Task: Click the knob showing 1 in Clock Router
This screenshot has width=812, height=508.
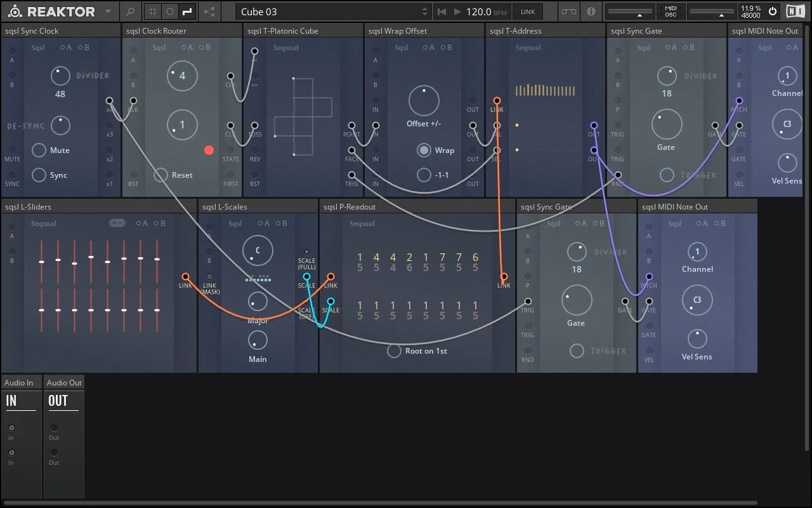Action: point(182,124)
